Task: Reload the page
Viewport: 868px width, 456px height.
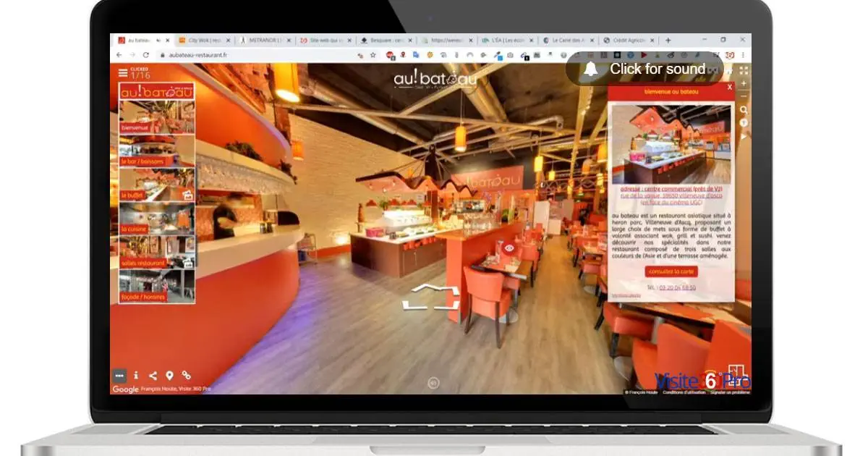Action: 146,55
